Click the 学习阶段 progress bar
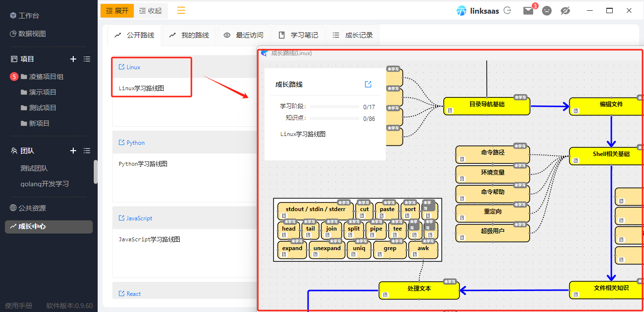Screen dimensions: 644x312 334,107
